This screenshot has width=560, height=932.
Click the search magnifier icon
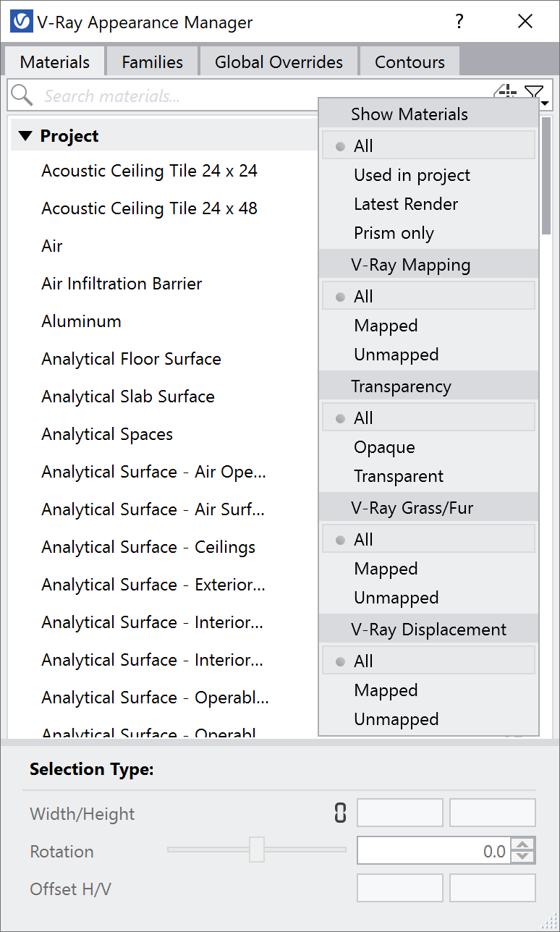tap(22, 95)
